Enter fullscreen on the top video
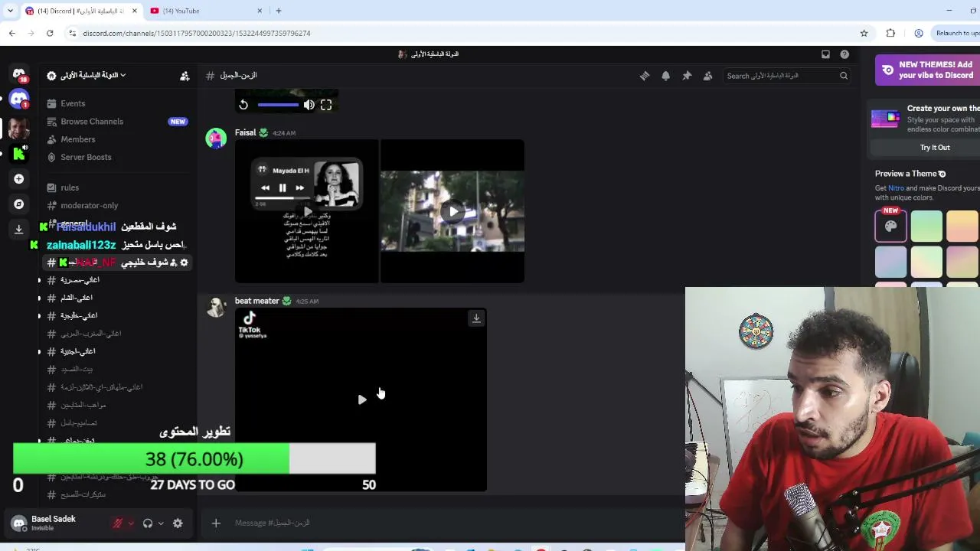This screenshot has height=551, width=980. click(x=326, y=105)
